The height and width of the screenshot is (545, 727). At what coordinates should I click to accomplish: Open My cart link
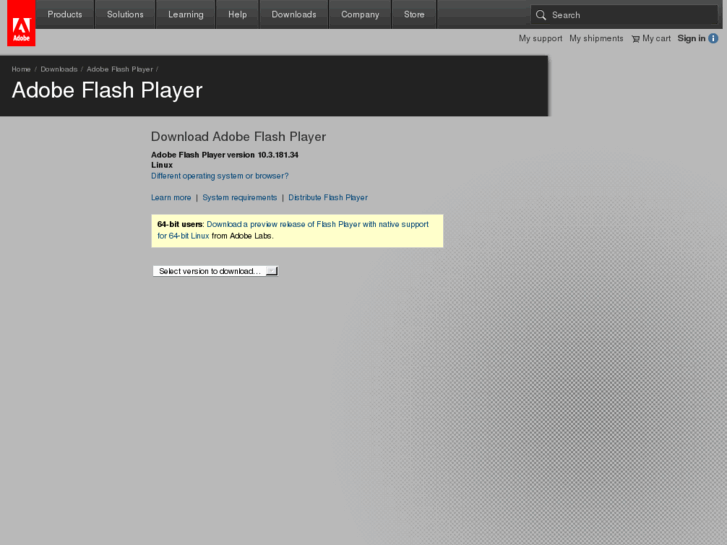pos(656,38)
